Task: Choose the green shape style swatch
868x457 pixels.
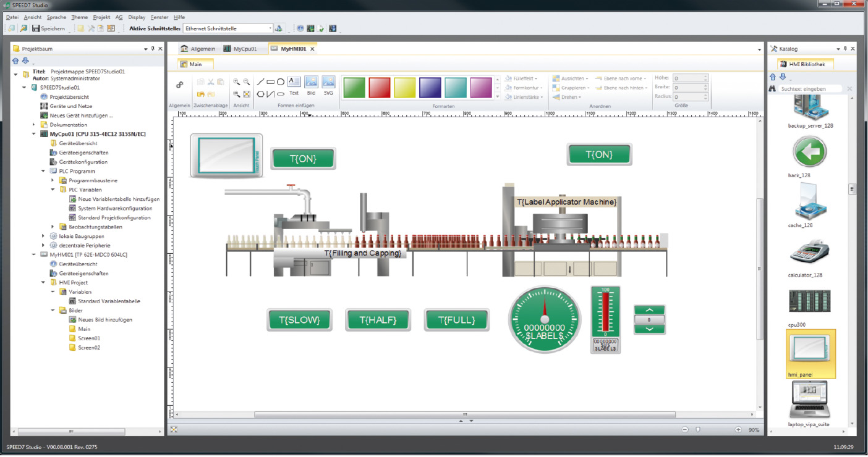Action: (354, 87)
